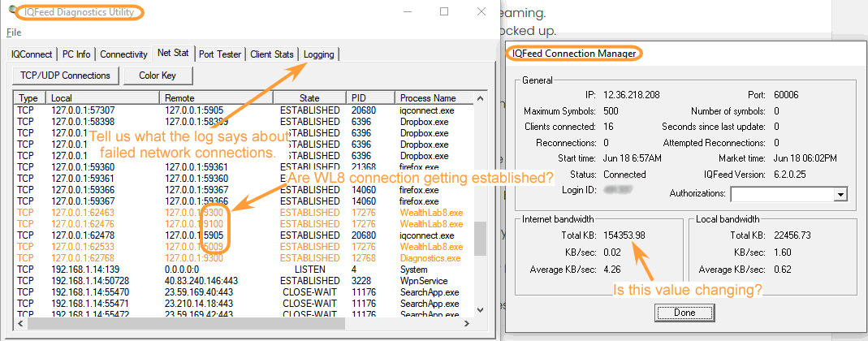
Task: Click the IP value 12.36.218.208
Action: 632,95
